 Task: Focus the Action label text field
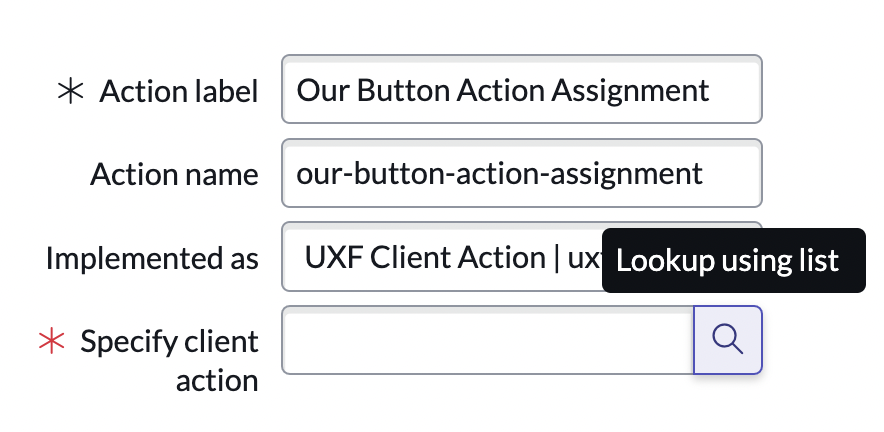point(521,91)
